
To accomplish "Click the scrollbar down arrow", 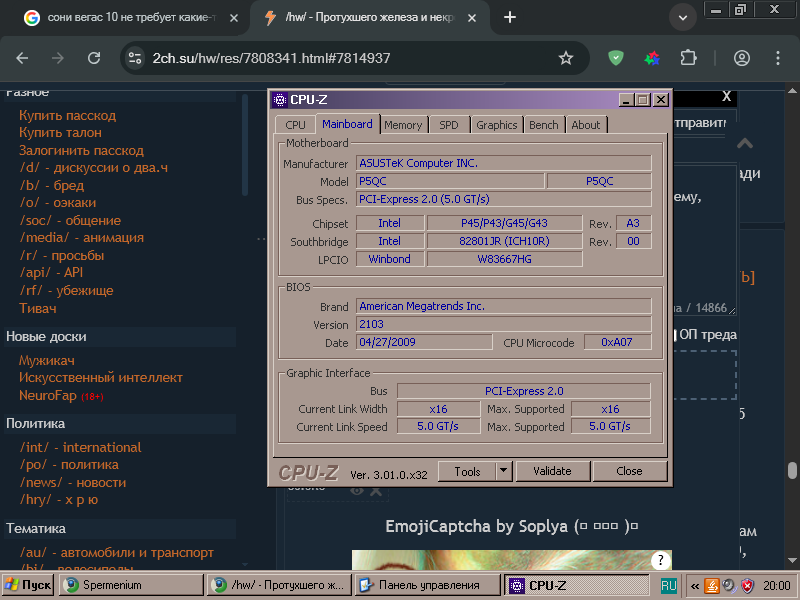I will coord(792,561).
